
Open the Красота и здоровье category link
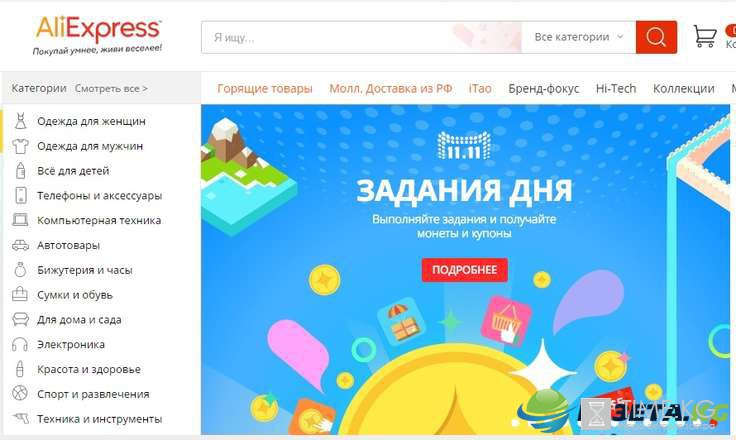[x=89, y=370]
